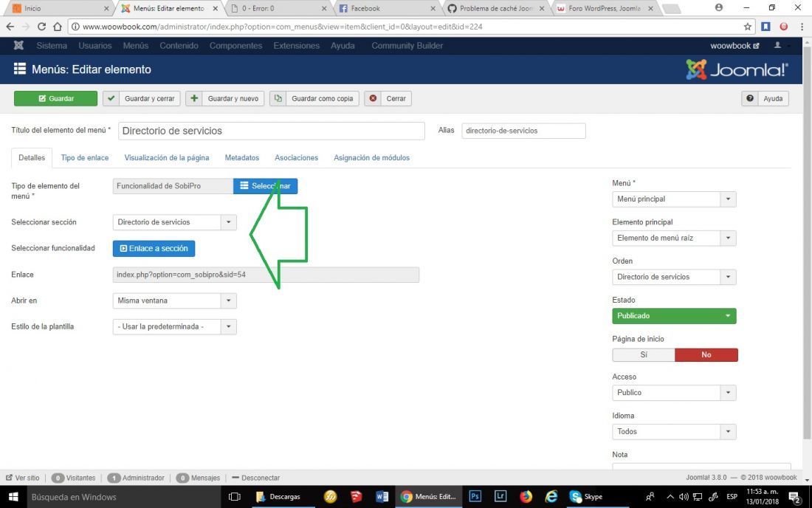Switch to Visualización de la página tab
812x508 pixels.
click(167, 157)
